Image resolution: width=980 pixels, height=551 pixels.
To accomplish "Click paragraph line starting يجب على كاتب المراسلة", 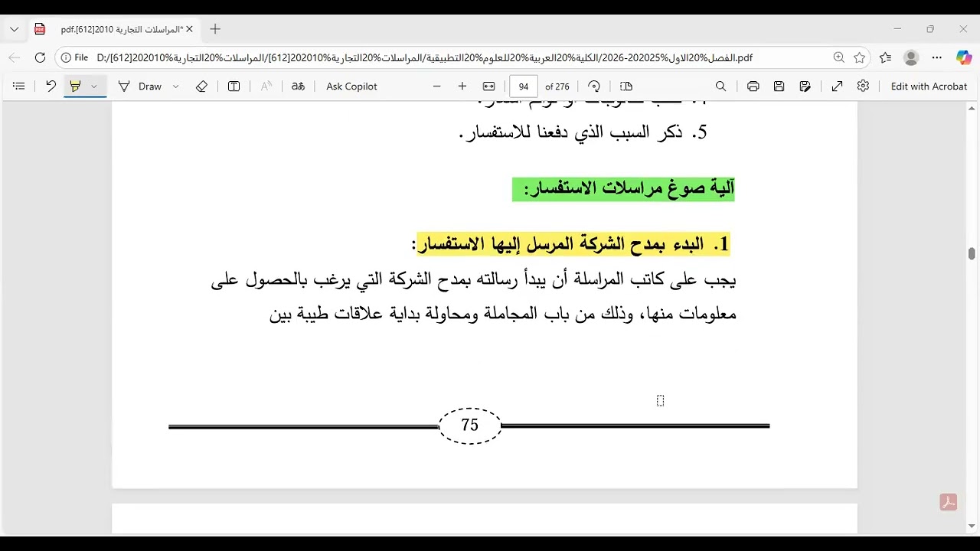I will click(x=473, y=280).
